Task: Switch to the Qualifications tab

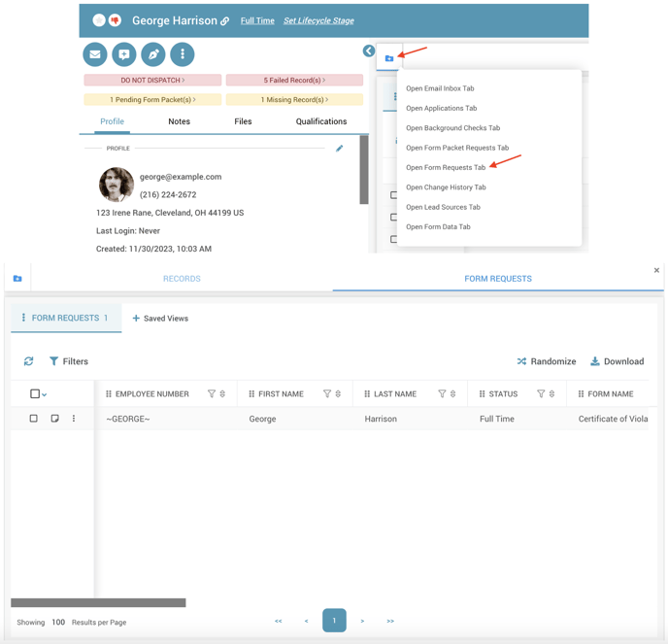Action: [x=321, y=121]
